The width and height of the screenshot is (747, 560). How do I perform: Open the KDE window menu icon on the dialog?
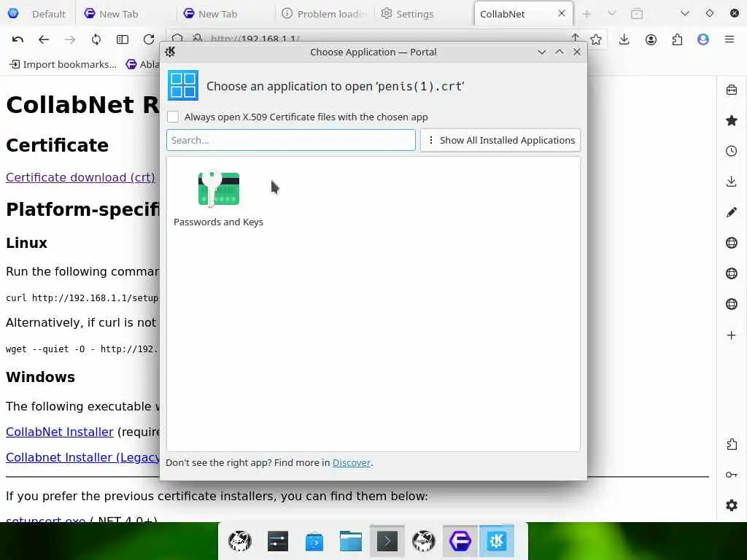pyautogui.click(x=170, y=52)
